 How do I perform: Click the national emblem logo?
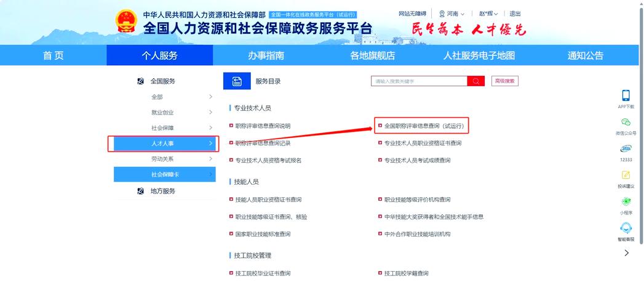click(x=126, y=22)
